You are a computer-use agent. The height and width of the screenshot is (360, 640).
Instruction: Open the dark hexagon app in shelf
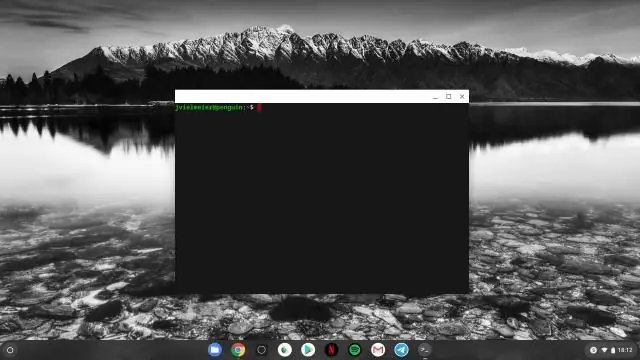point(261,350)
